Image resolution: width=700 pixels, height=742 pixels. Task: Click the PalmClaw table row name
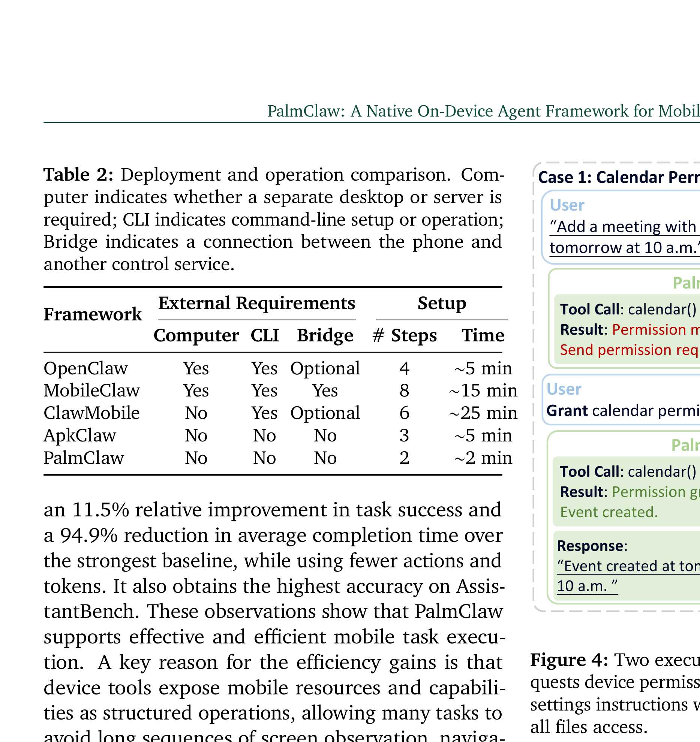point(84,458)
